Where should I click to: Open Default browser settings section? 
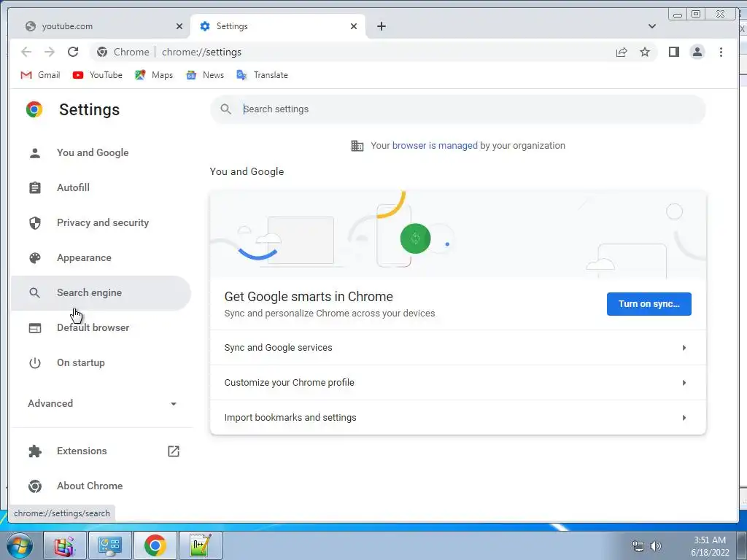click(x=101, y=327)
